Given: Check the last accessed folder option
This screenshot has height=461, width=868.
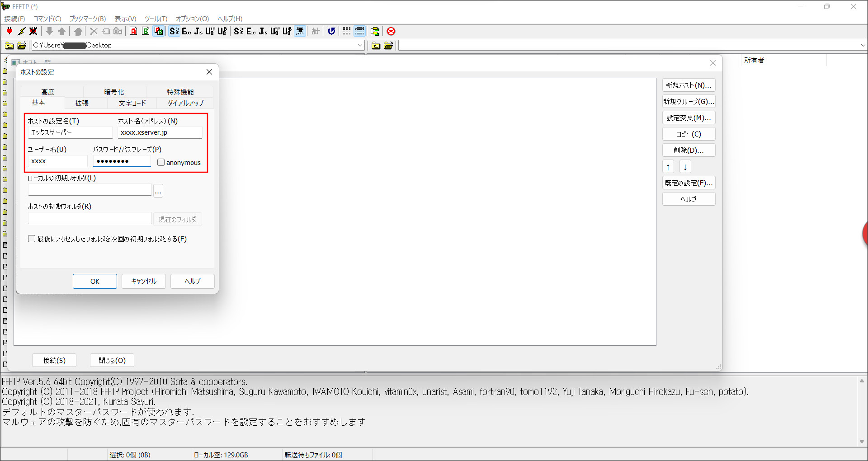Looking at the screenshot, I should coord(32,239).
